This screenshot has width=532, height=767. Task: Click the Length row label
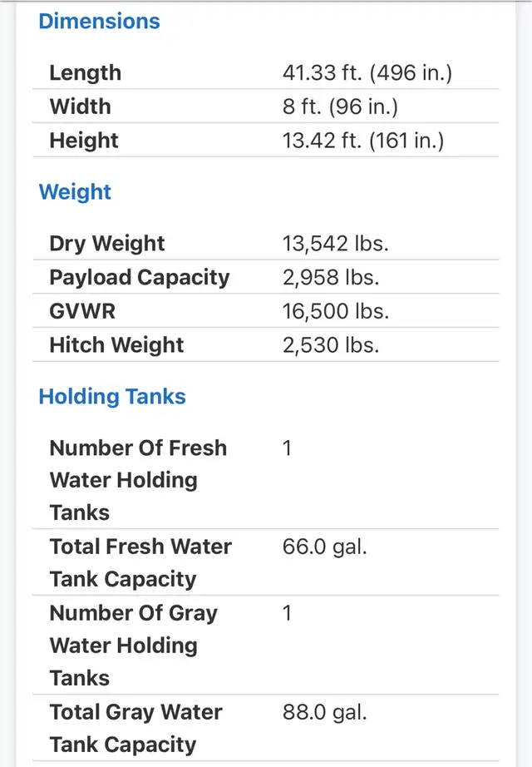[x=85, y=73]
